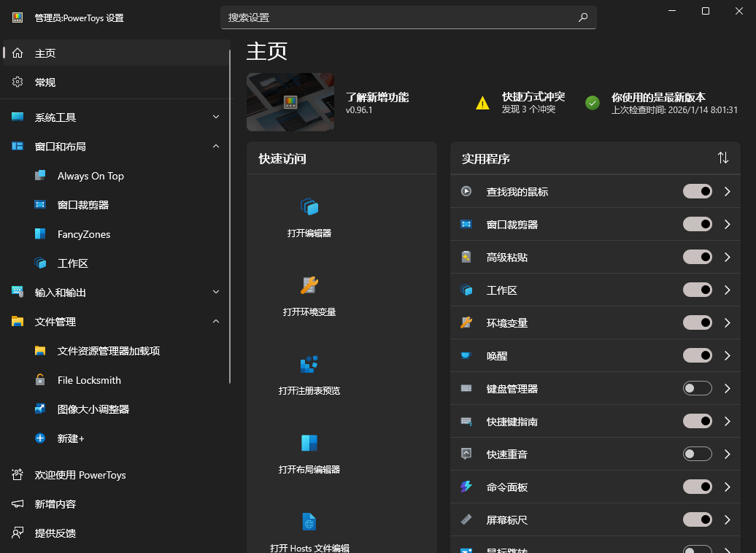Sort the 实用程序 list with arrows icon
The height and width of the screenshot is (553, 756).
pos(722,158)
